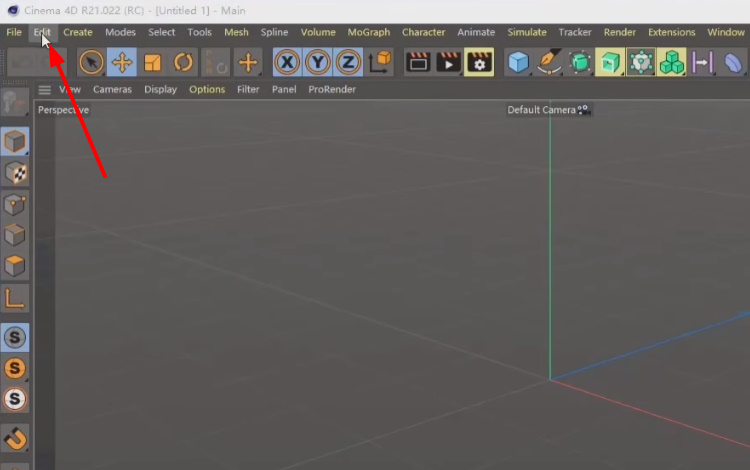Open the Volume Builder green cubes icon
The image size is (750, 470).
pos(672,62)
